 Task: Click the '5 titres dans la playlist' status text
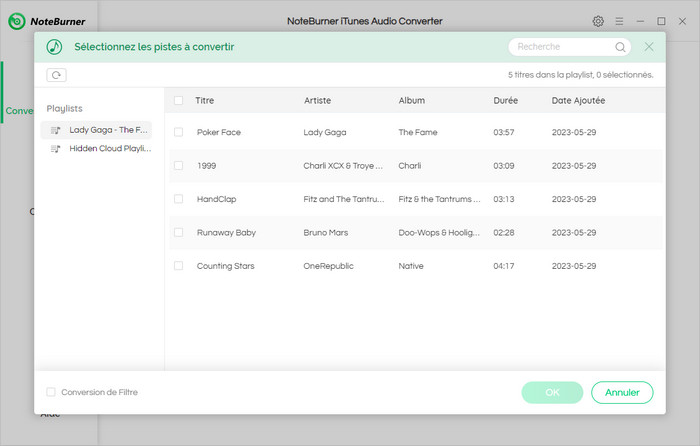point(581,75)
